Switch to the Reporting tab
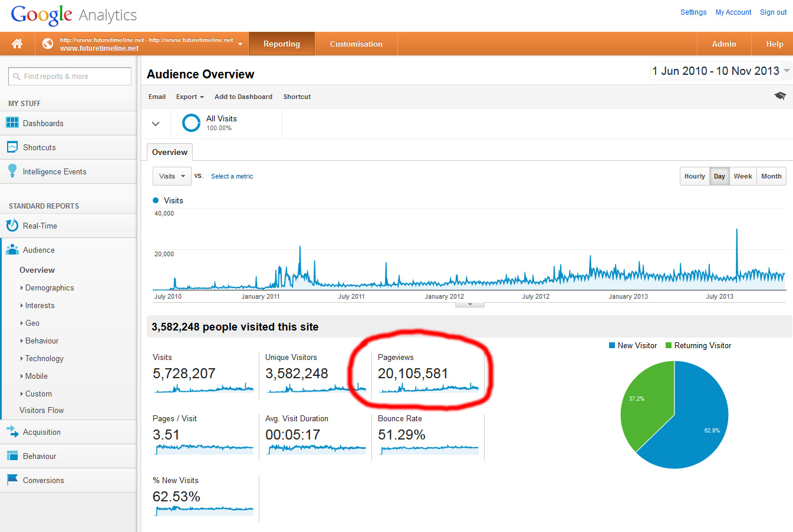This screenshot has height=532, width=793. pyautogui.click(x=282, y=44)
